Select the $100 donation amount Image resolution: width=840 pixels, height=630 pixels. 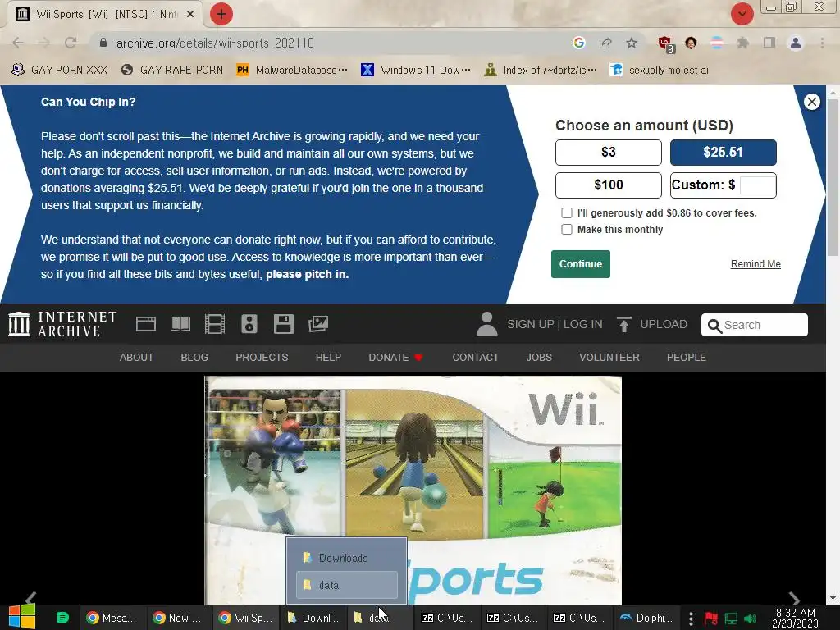[608, 185]
